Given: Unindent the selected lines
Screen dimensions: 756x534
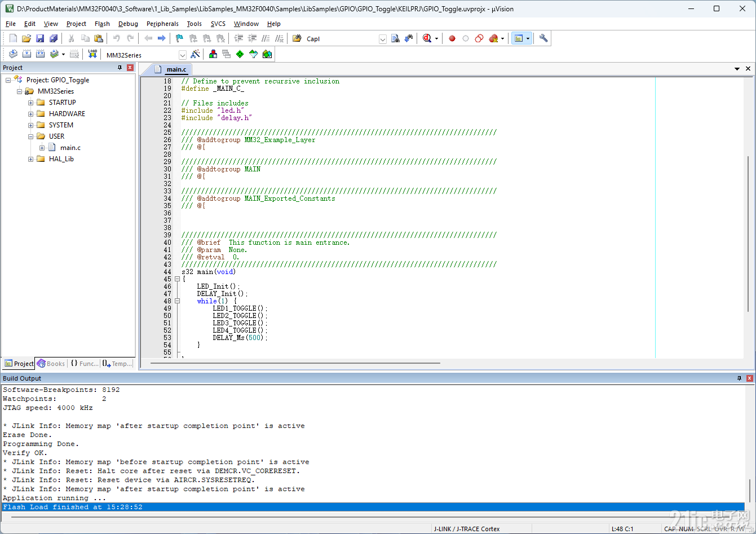Looking at the screenshot, I should (x=252, y=38).
